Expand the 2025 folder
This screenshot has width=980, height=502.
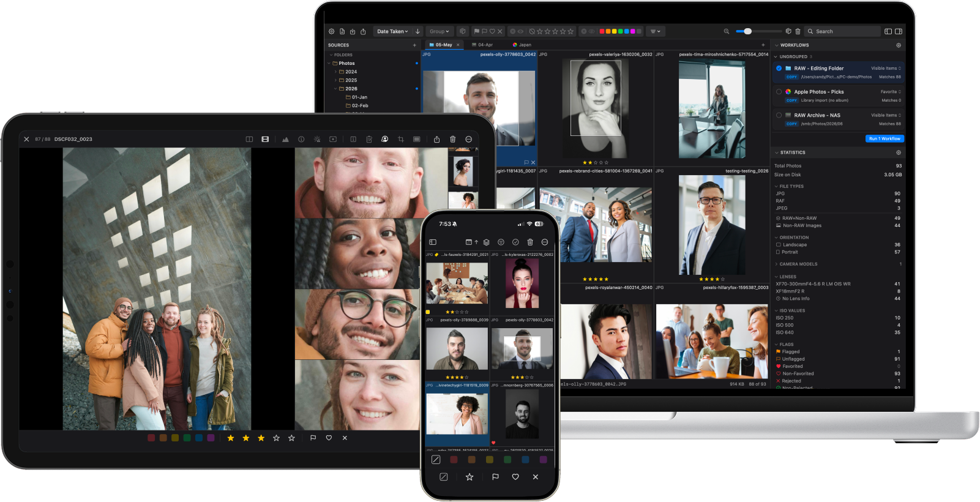(335, 80)
